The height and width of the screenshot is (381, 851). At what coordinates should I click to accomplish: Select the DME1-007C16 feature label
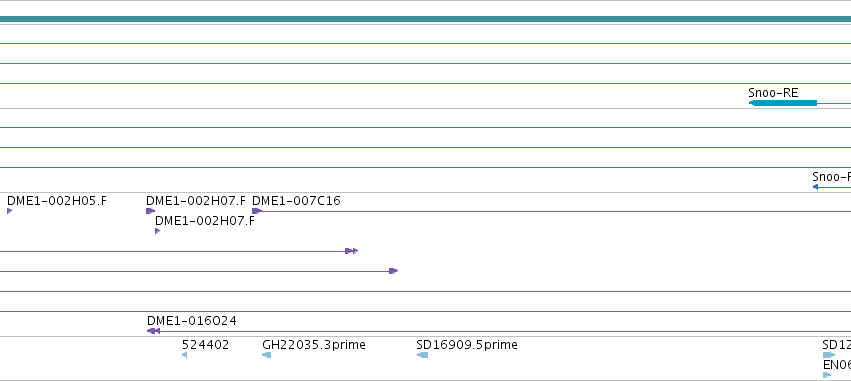click(296, 201)
